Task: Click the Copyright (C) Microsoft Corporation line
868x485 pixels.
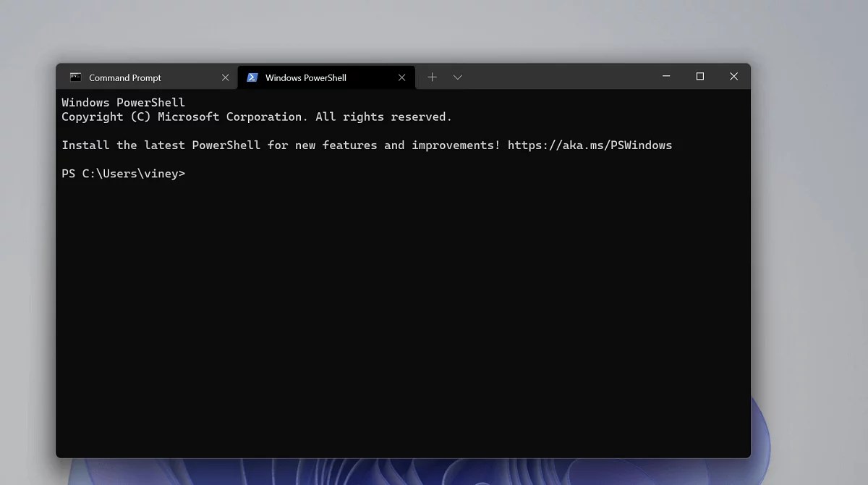Action: click(x=257, y=117)
